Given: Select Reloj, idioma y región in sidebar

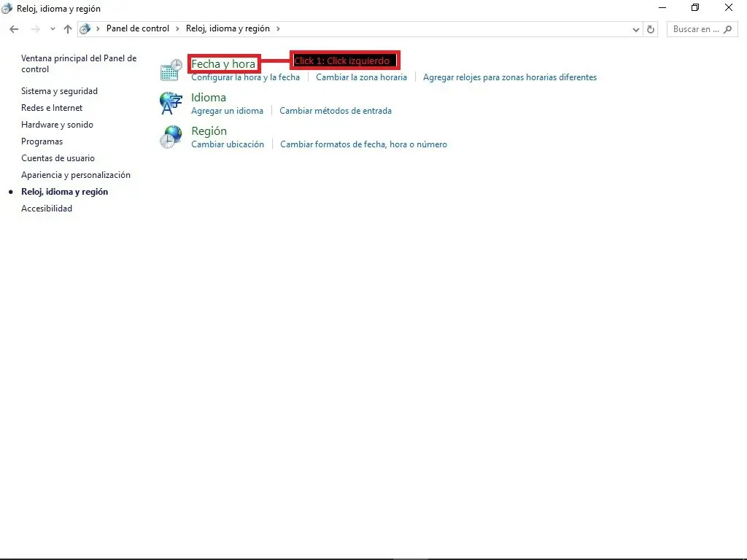Looking at the screenshot, I should (x=65, y=192).
